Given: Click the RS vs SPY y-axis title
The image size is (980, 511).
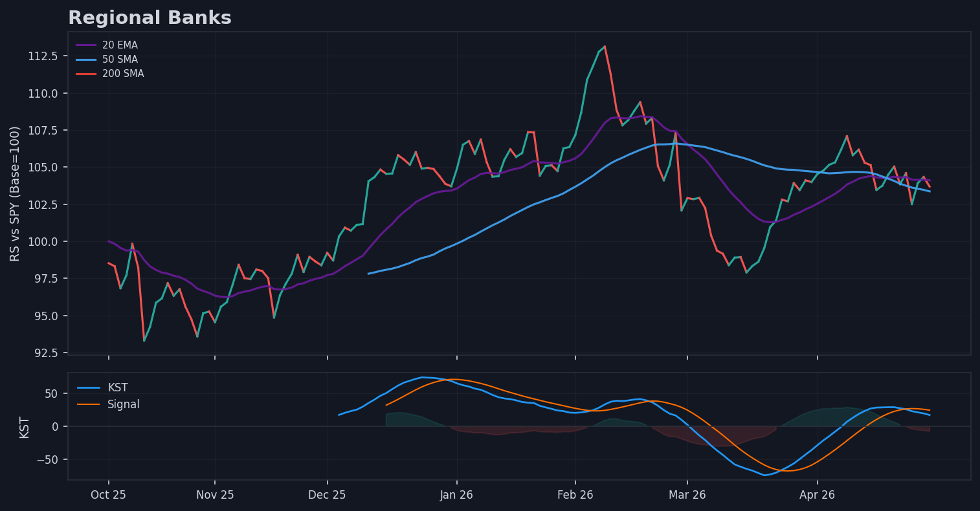Looking at the screenshot, I should 15,193.
